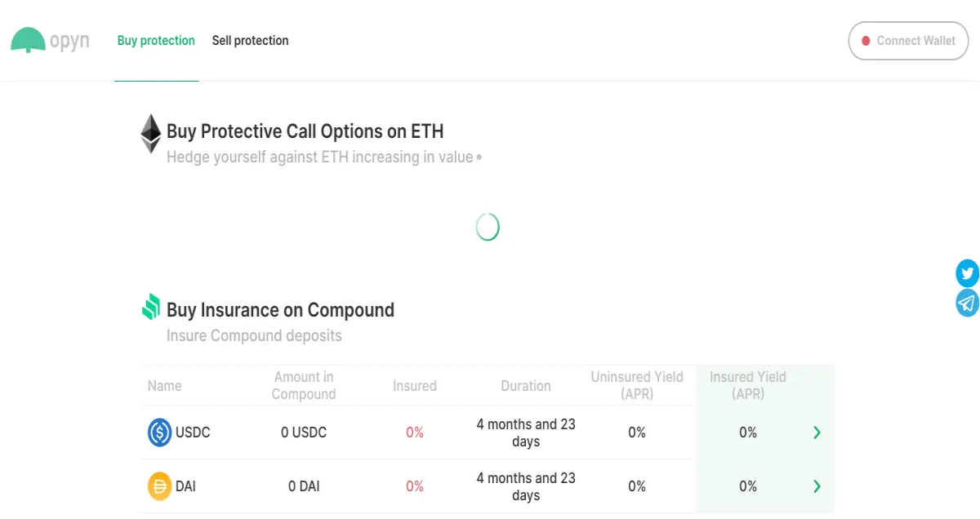The height and width of the screenshot is (519, 980).
Task: Switch to Buy protection tab
Action: (156, 41)
